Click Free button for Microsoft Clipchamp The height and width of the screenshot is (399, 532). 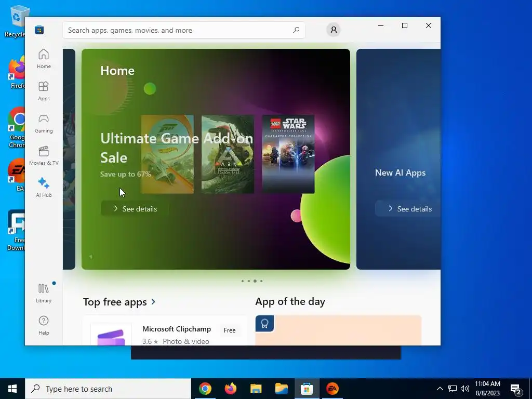pos(230,330)
